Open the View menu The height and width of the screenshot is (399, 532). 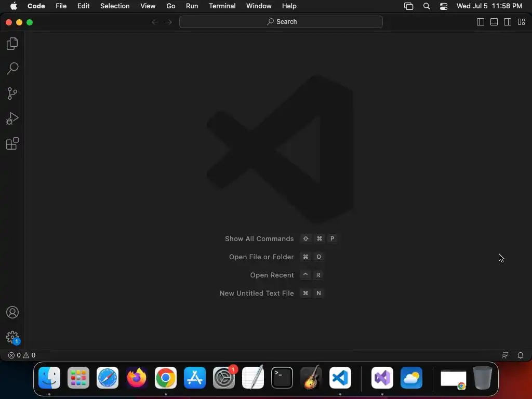[x=148, y=6]
